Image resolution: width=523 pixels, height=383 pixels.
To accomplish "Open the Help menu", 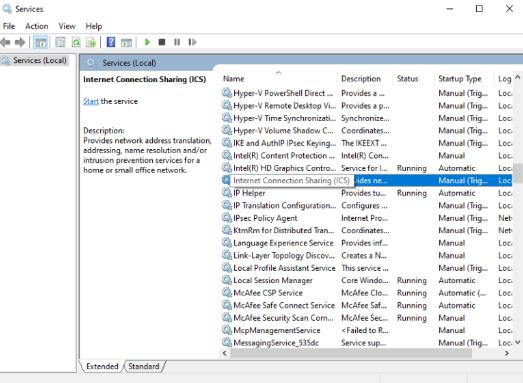I will tap(94, 26).
